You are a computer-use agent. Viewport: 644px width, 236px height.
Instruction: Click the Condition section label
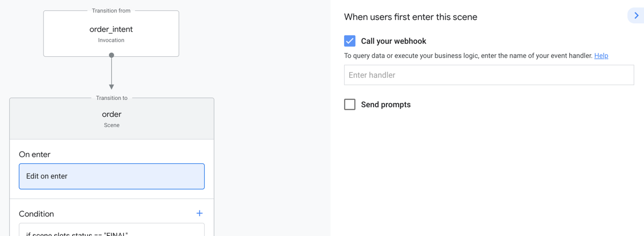click(x=36, y=214)
